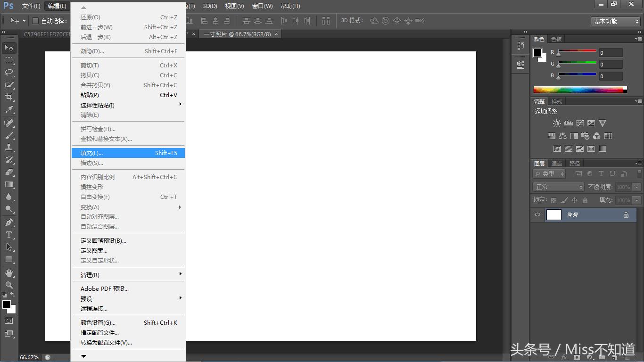Viewport: 644px width, 362px height.
Task: Enable the 自动选择 checkbox
Action: 35,21
